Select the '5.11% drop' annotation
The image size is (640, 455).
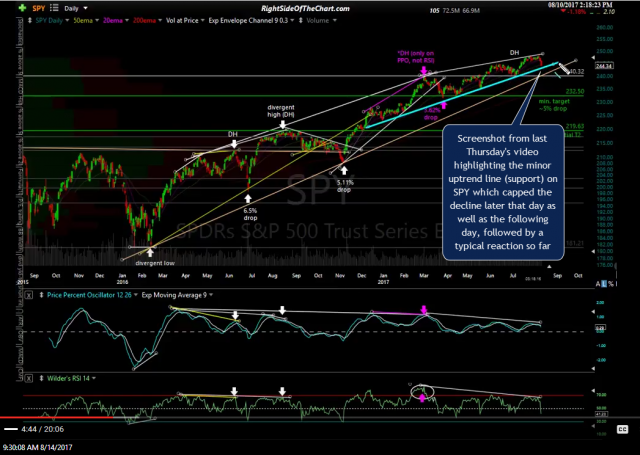[344, 186]
